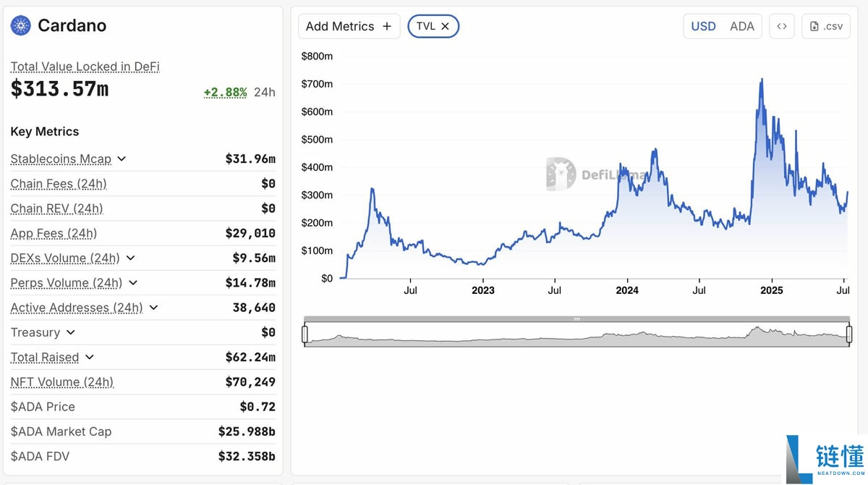Remove the TVL metric chip
This screenshot has height=485, width=868.
pyautogui.click(x=446, y=27)
